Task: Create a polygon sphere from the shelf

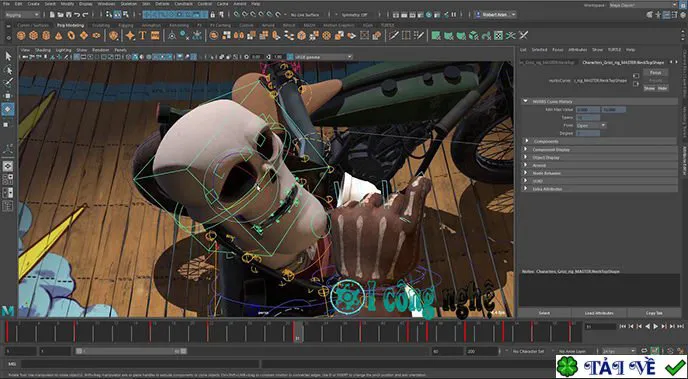Action: tap(21, 36)
